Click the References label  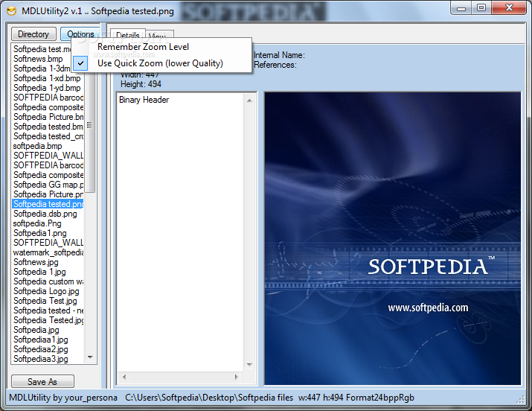(x=275, y=65)
